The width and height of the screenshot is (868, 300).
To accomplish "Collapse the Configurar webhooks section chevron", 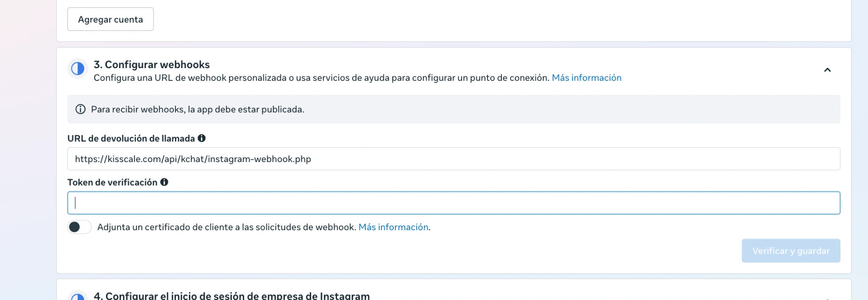I will pos(827,70).
